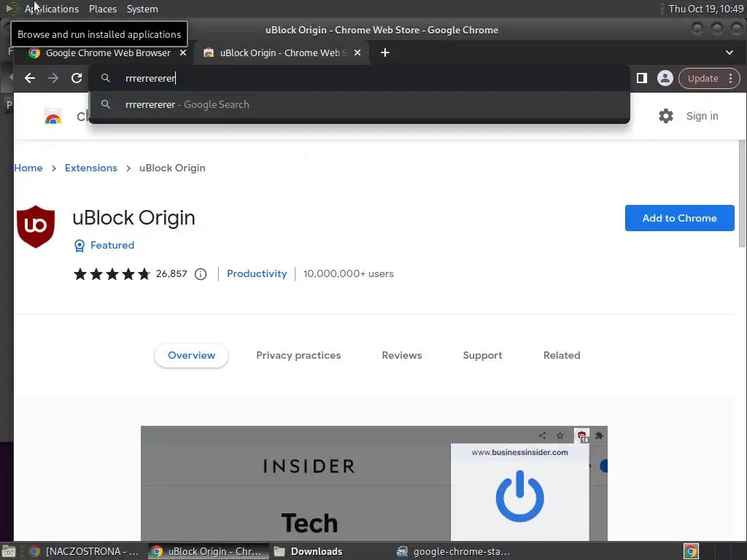Select the uBlock Origin Chrome Web Store tab
Screen dimensions: 747x560
[281, 52]
